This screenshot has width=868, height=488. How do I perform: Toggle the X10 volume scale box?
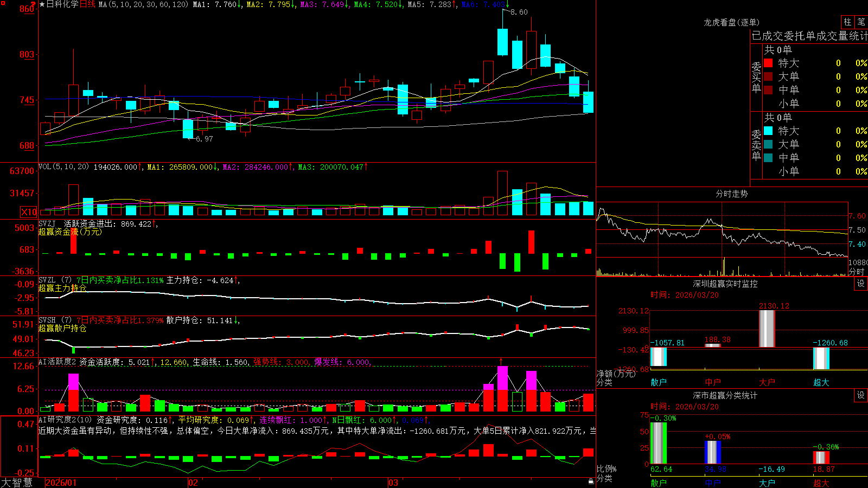(x=29, y=212)
